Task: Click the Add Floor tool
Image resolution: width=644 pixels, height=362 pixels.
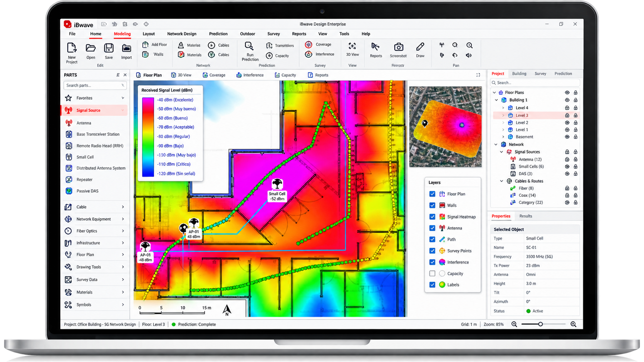Action: pyautogui.click(x=154, y=45)
